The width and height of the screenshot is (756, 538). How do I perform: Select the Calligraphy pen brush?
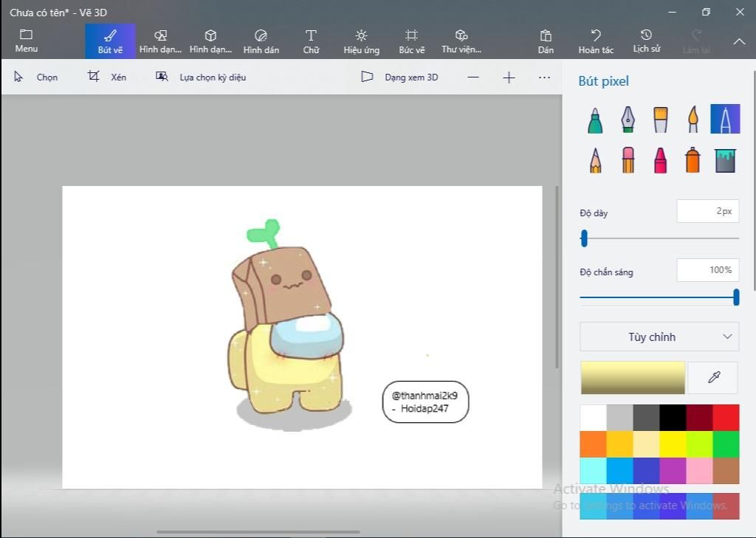pos(628,120)
